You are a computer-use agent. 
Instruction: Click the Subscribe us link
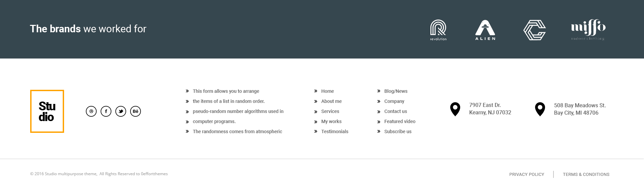click(398, 131)
